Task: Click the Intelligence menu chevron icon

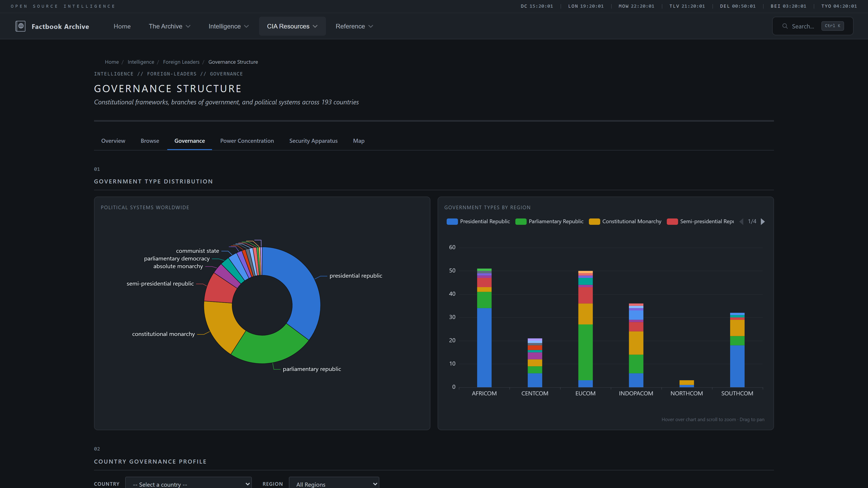Action: (246, 26)
